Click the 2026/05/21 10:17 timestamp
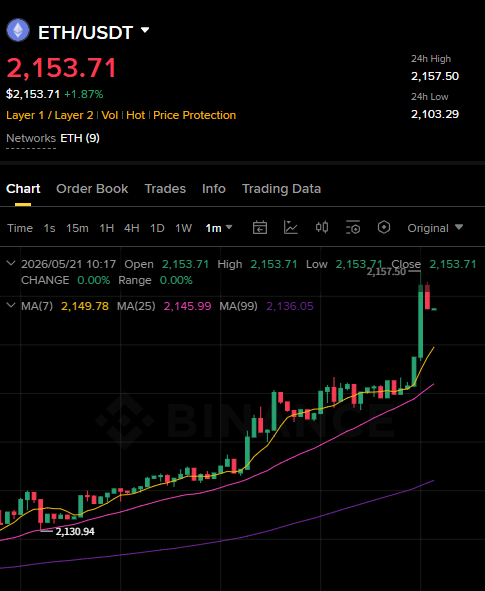The image size is (485, 591). click(69, 264)
